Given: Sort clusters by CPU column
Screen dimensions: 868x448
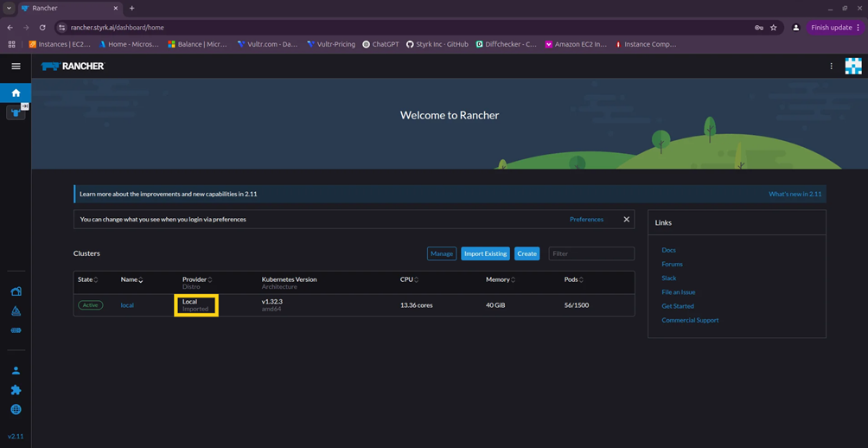Looking at the screenshot, I should 409,279.
